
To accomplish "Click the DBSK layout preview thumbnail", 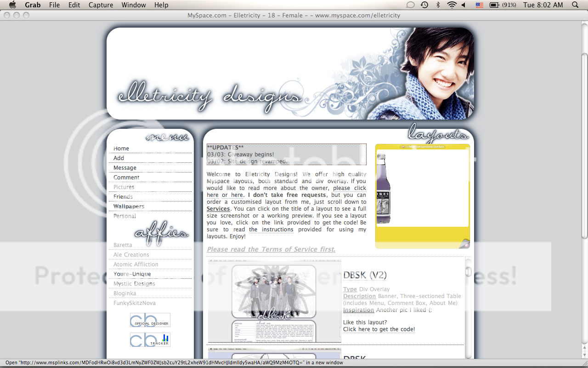I will [274, 301].
